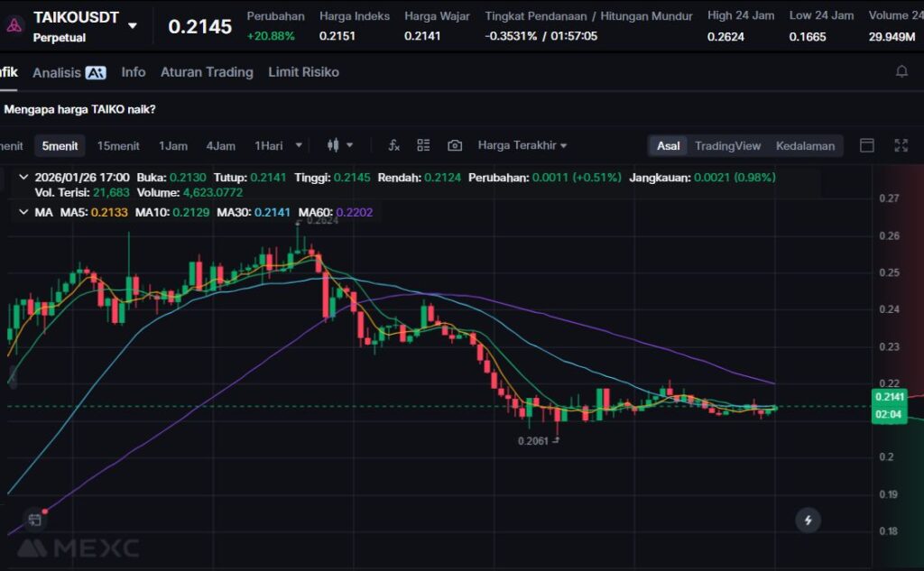Click the price alert bell icon
The width and height of the screenshot is (924, 571).
(x=901, y=72)
